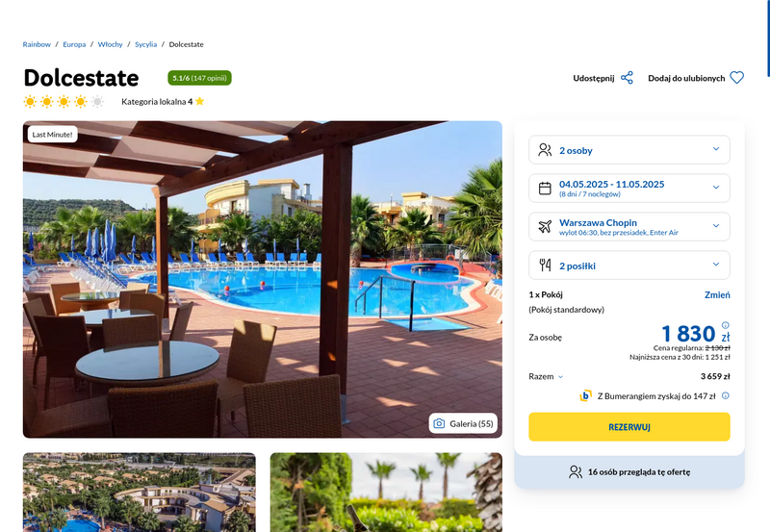
Task: Go to Sycylia in breadcrumb
Action: tap(146, 44)
